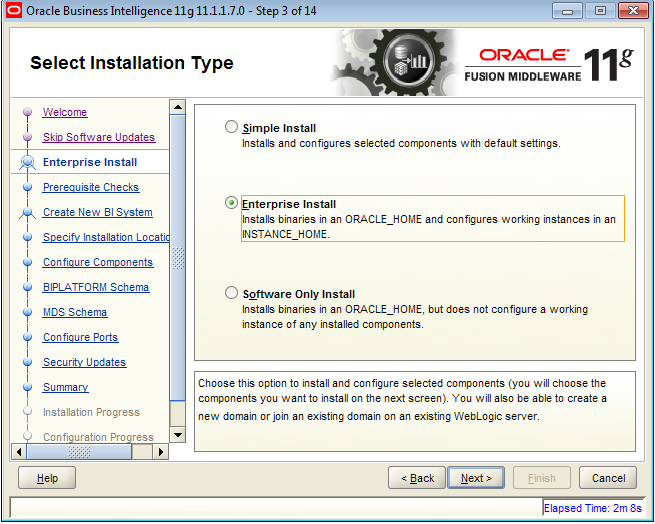Click the Oracle installer window icon

point(14,10)
